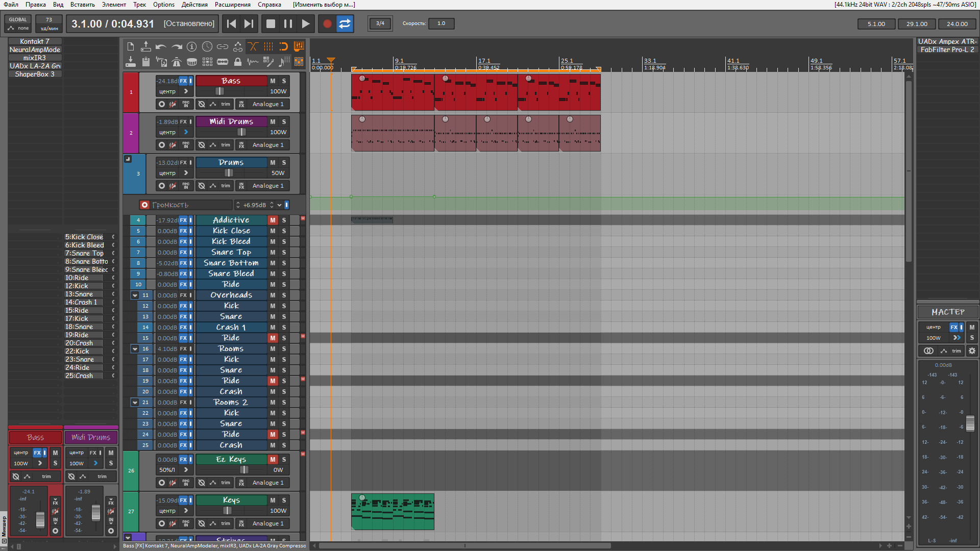Click the drum icon in toolbar
The width and height of the screenshot is (980, 551).
(x=192, y=62)
